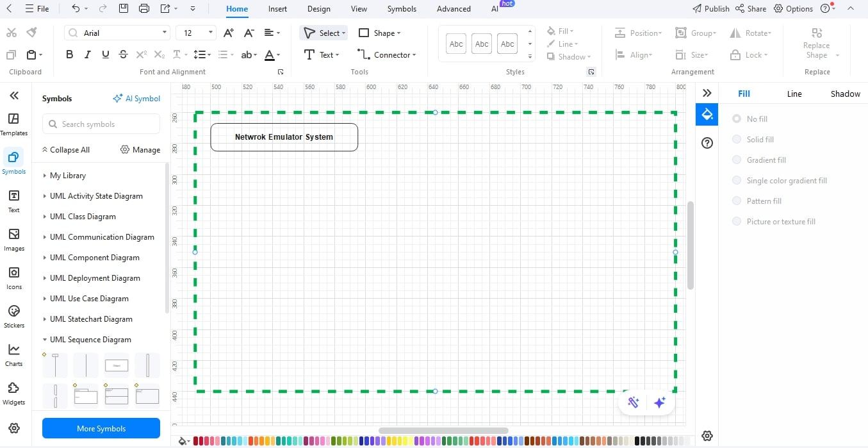The width and height of the screenshot is (868, 448).
Task: Click the Share button
Action: pos(751,9)
